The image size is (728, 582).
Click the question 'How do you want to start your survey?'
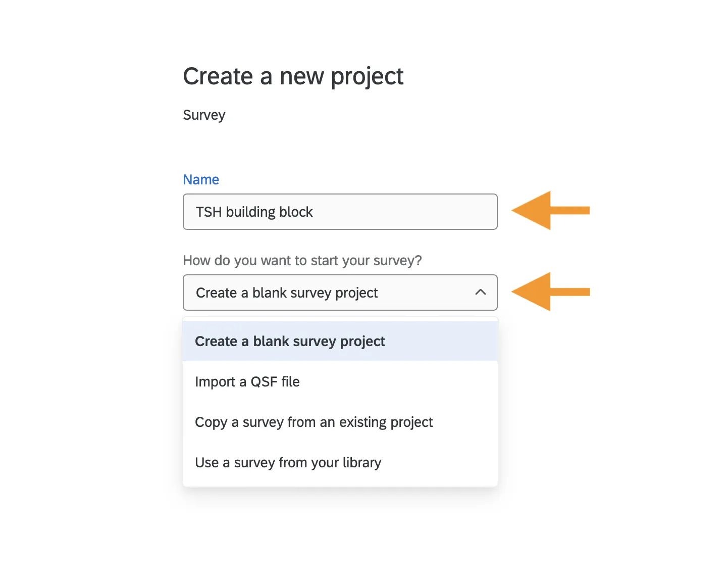pyautogui.click(x=302, y=260)
